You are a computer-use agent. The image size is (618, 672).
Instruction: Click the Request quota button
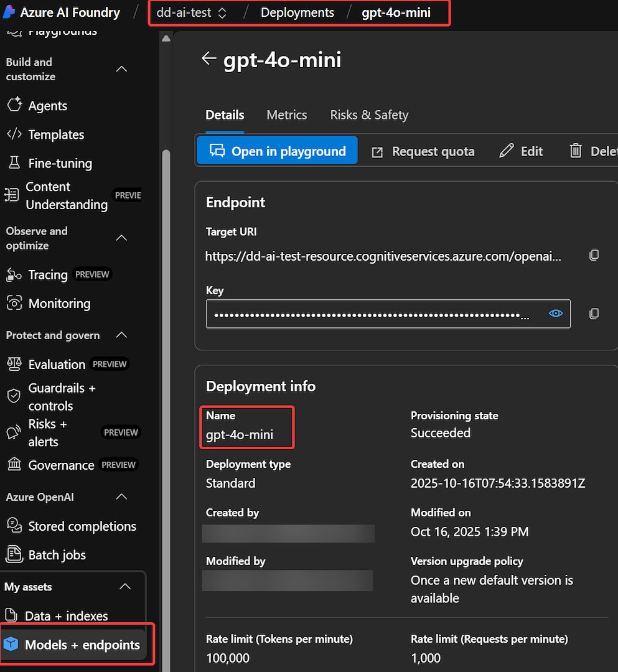[423, 151]
